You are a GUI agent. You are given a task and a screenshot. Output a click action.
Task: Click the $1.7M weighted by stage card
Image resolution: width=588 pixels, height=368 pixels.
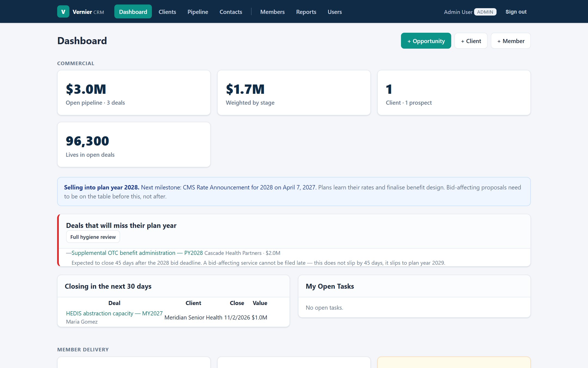pyautogui.click(x=294, y=93)
